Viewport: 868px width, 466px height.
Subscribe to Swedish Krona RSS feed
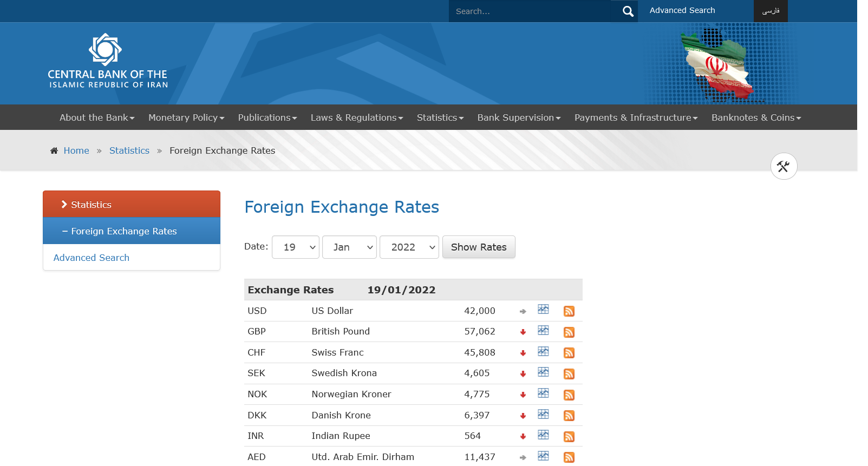click(569, 374)
